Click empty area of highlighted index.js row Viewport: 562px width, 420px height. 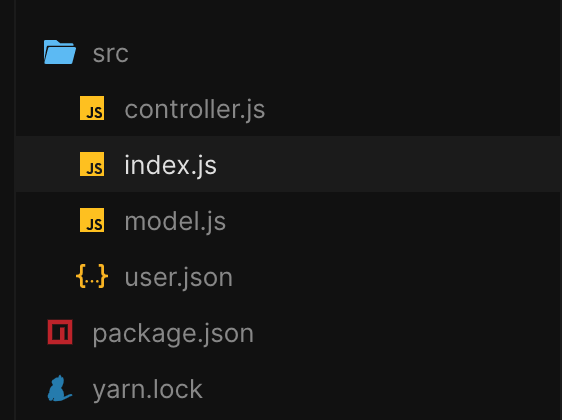(x=387, y=164)
